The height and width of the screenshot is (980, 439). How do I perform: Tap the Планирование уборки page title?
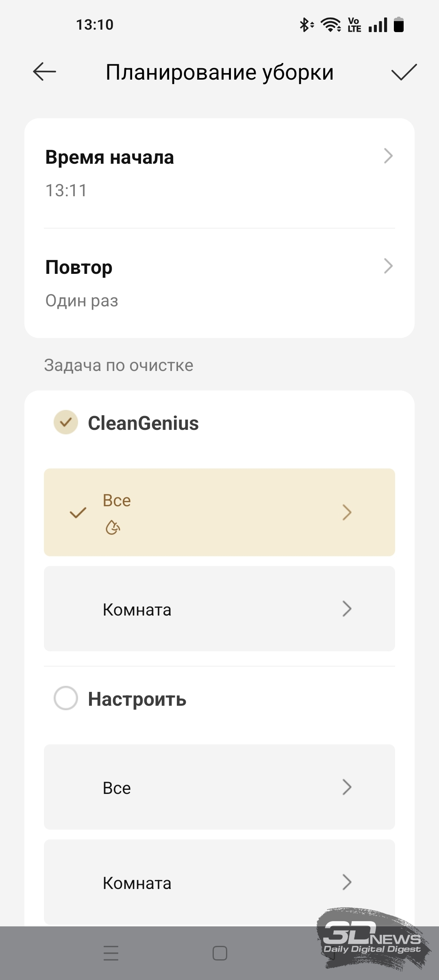point(219,72)
